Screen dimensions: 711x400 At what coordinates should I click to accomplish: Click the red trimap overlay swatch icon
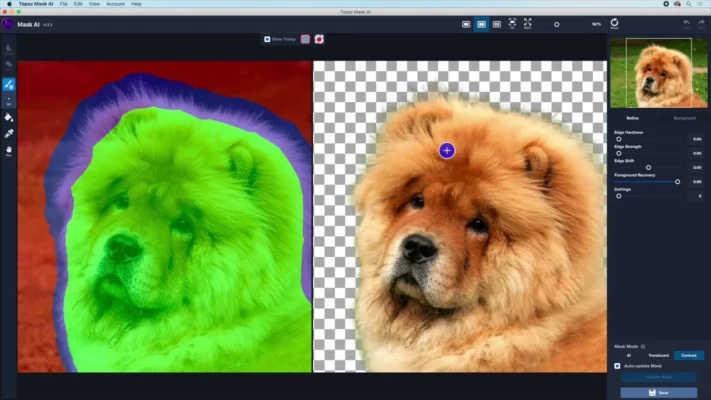coord(319,39)
